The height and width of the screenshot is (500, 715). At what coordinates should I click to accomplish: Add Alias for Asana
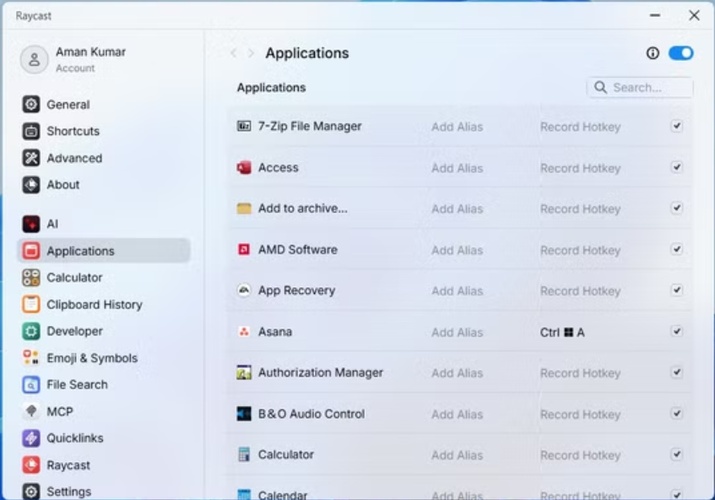[457, 332]
